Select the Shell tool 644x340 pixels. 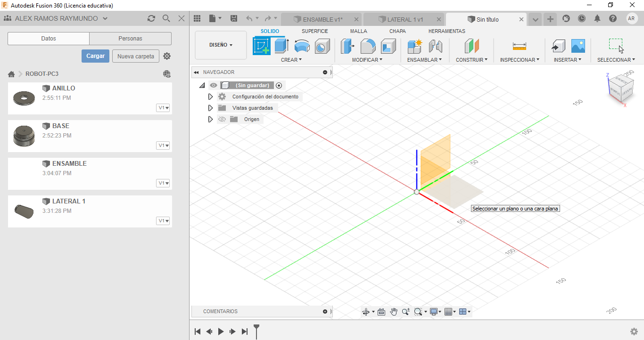[388, 46]
